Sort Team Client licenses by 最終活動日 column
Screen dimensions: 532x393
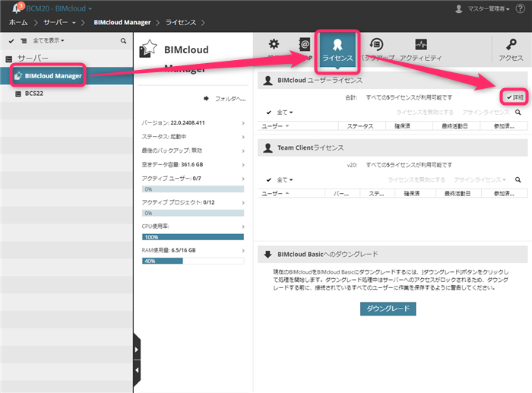tap(458, 193)
